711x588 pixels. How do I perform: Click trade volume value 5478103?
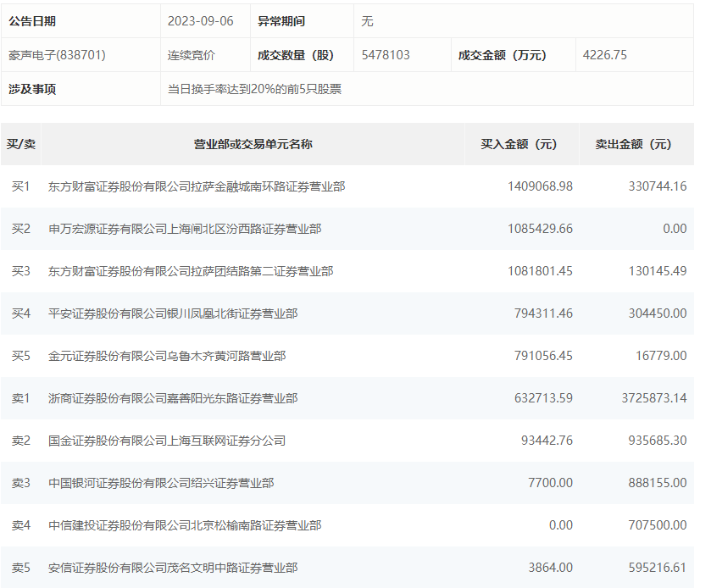[386, 55]
